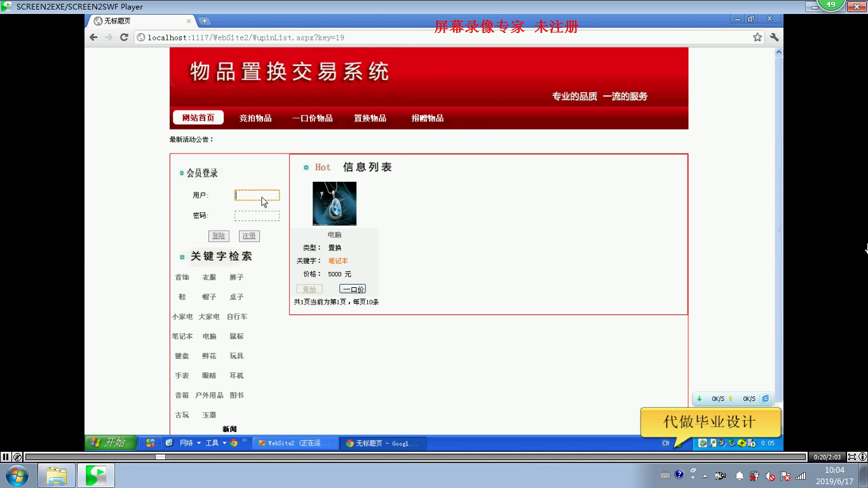
Task: Click the address bar URL
Action: (246, 37)
